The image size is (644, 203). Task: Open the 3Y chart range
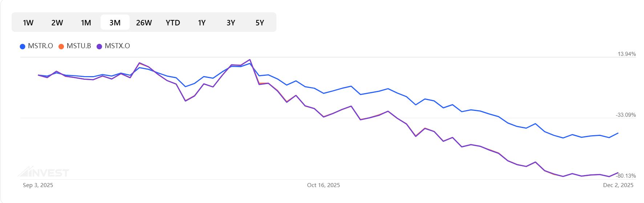click(x=231, y=22)
